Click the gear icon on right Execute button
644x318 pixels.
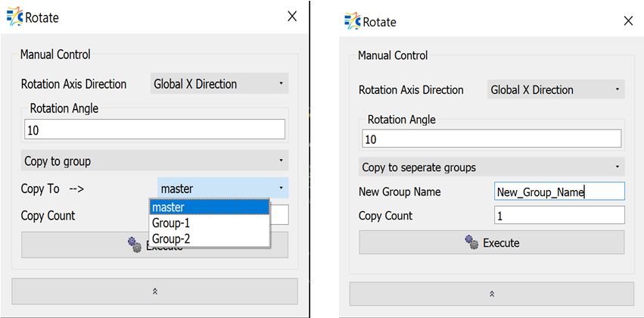(x=471, y=242)
